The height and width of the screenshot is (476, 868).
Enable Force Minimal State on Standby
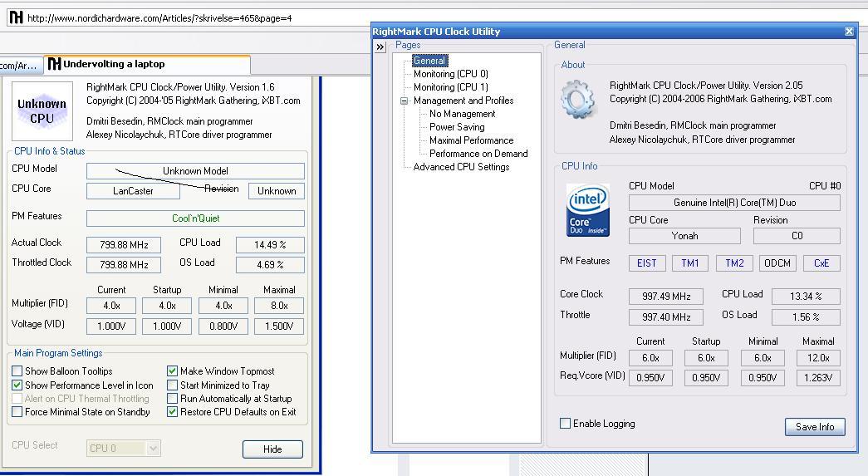click(x=17, y=412)
